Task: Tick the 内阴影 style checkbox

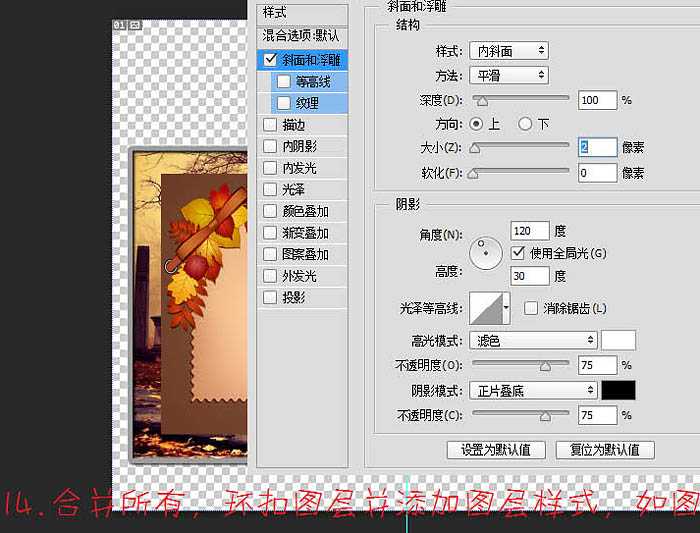Action: (270, 146)
